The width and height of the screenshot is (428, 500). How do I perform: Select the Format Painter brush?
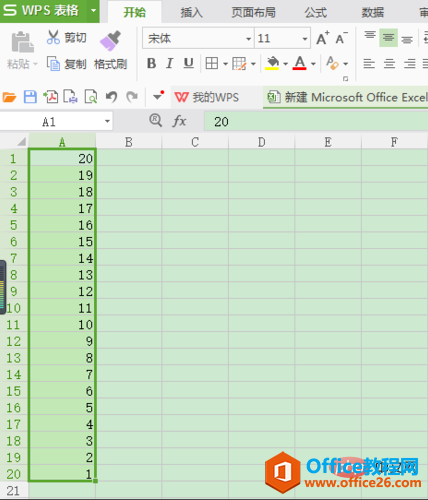(110, 41)
